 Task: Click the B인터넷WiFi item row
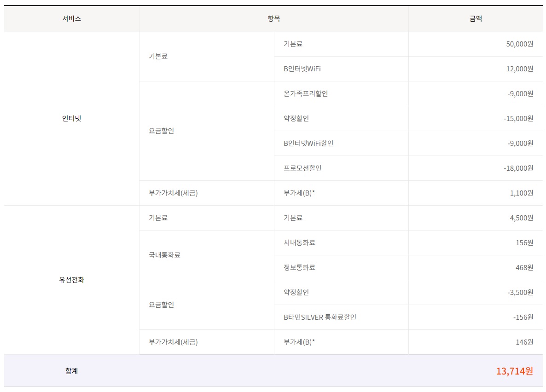click(x=302, y=69)
